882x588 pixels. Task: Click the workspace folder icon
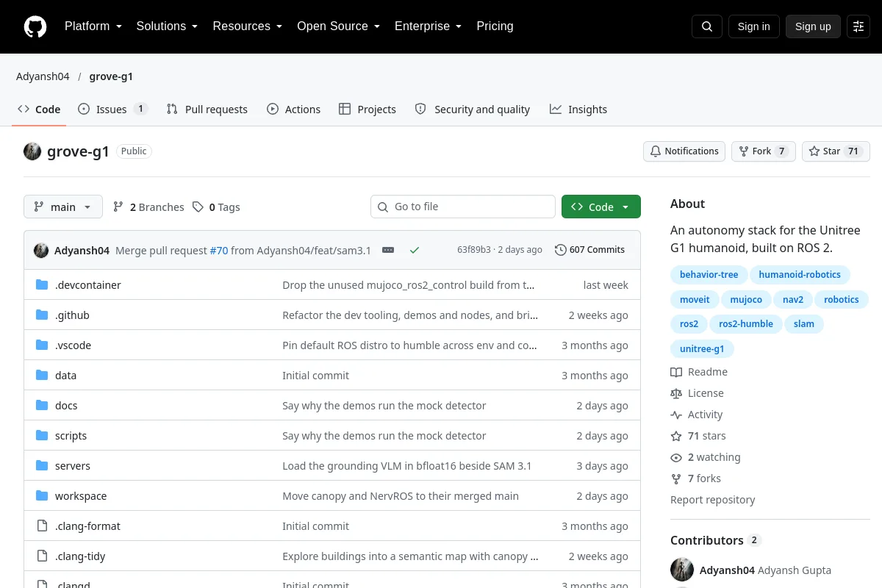pyautogui.click(x=42, y=496)
